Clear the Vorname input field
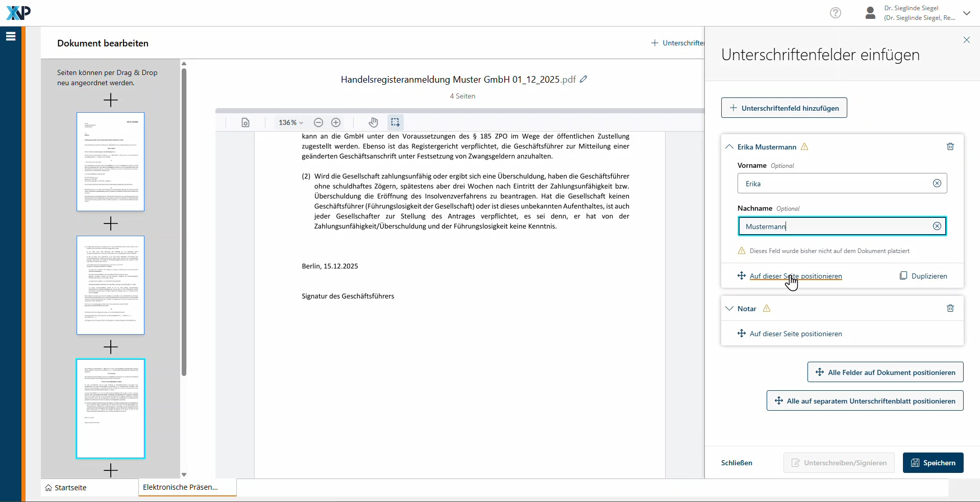This screenshot has height=502, width=980. [937, 184]
